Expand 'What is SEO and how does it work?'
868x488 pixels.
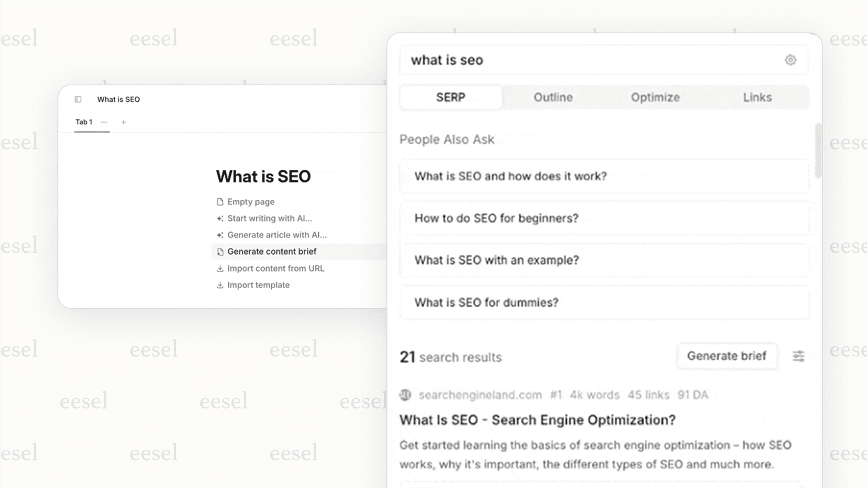click(605, 176)
